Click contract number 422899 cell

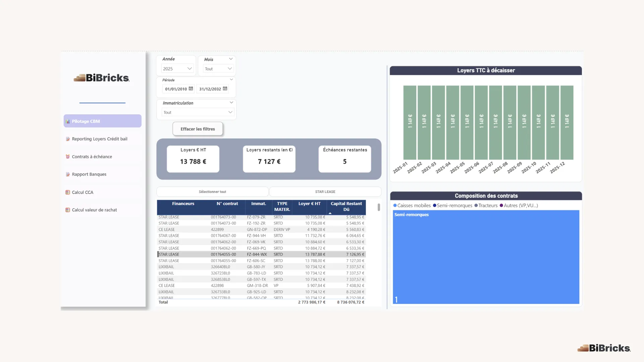pyautogui.click(x=217, y=230)
